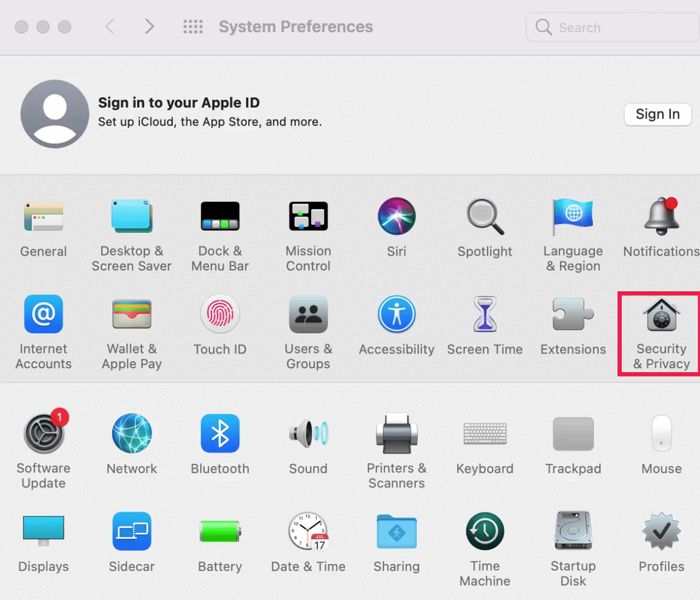Click the 'Set up iCloud' description text

210,122
